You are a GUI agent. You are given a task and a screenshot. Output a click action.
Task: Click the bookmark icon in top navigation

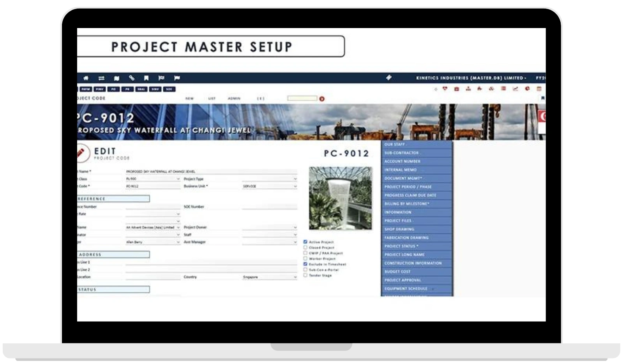point(146,78)
